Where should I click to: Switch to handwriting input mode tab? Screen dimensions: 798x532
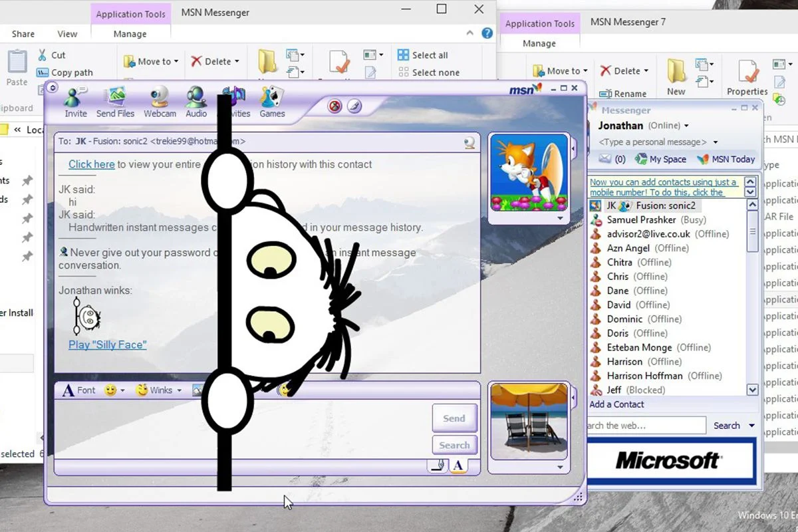click(438, 466)
